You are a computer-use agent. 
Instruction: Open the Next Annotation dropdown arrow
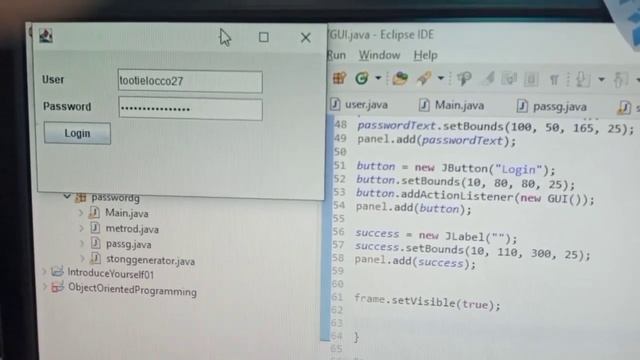click(x=601, y=79)
